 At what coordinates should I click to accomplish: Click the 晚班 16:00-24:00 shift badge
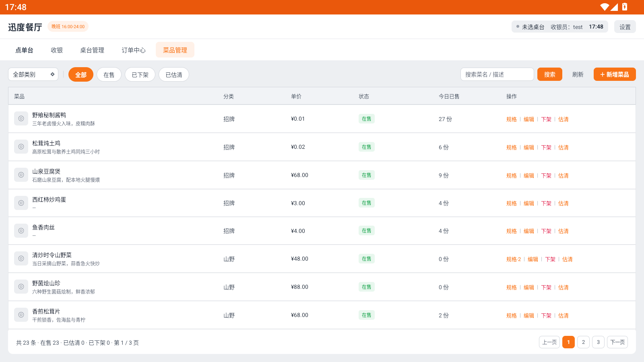[68, 27]
